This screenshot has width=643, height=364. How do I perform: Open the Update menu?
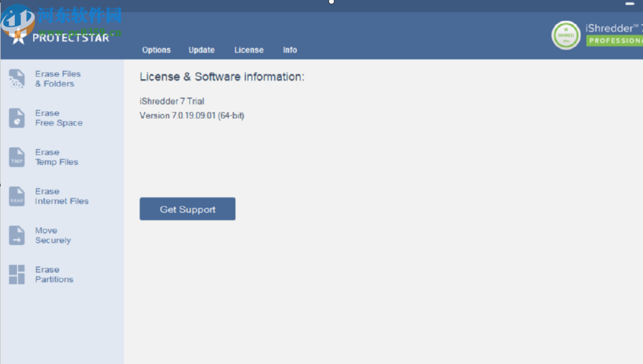[x=201, y=50]
